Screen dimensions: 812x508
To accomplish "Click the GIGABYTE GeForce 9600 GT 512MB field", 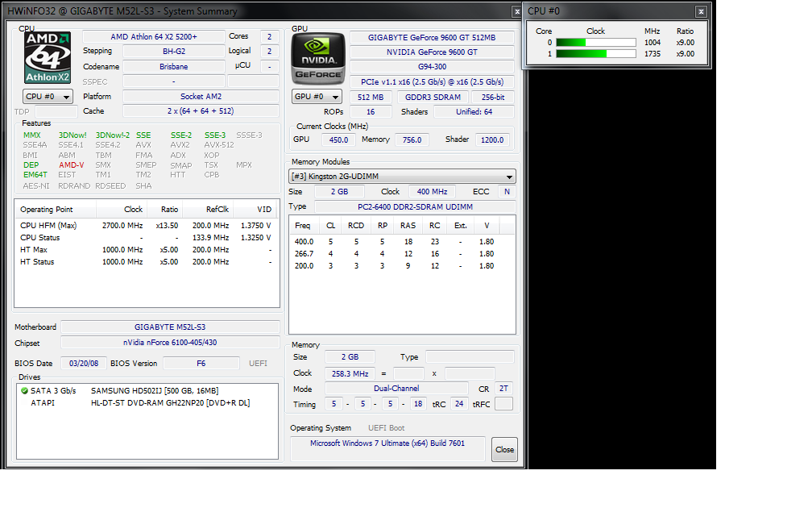I will [432, 38].
